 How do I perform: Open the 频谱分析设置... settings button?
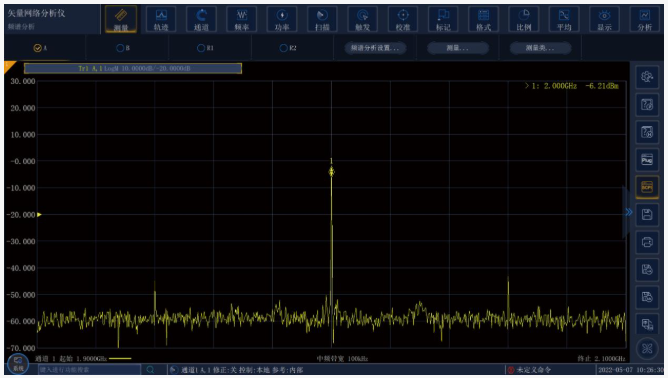pyautogui.click(x=375, y=48)
